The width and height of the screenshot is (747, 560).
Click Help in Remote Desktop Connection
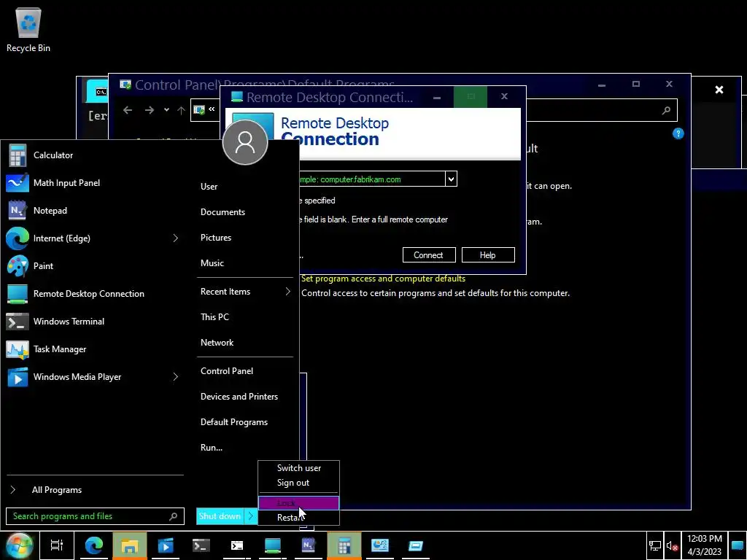click(x=488, y=255)
